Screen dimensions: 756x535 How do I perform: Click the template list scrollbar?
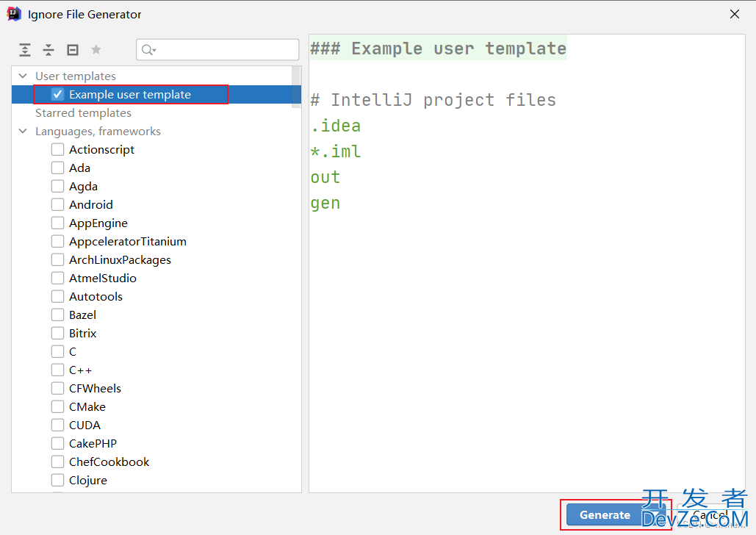(x=297, y=87)
